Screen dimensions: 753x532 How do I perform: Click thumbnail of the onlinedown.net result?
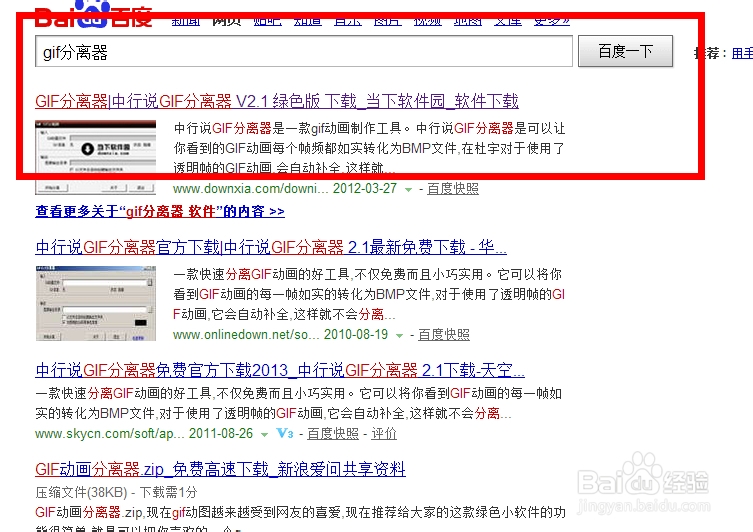[96, 303]
